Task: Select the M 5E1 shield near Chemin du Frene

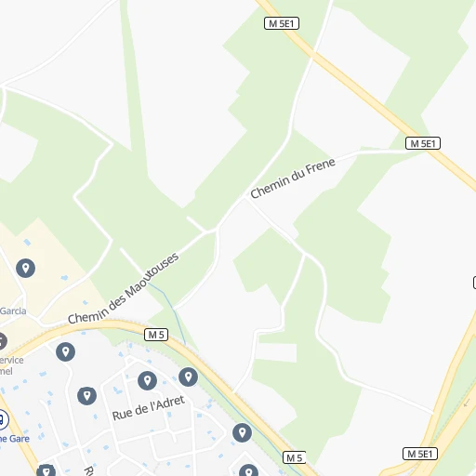Action: tap(423, 143)
